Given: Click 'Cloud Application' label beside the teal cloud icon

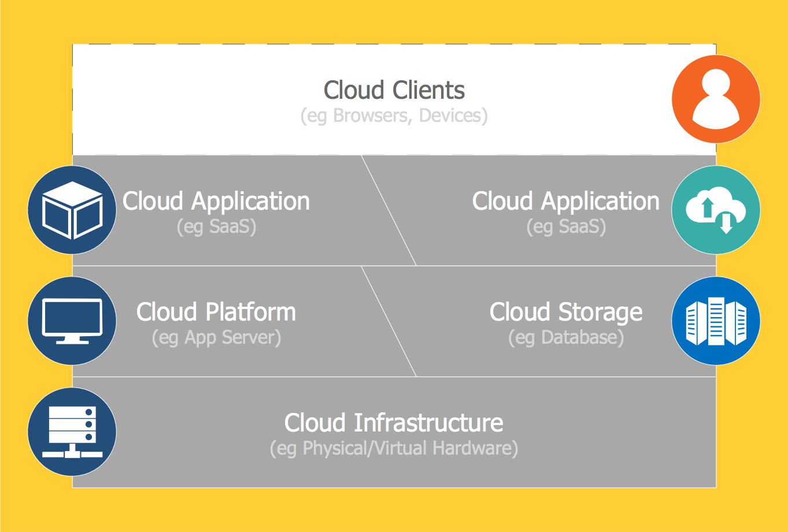Looking at the screenshot, I should tap(566, 202).
